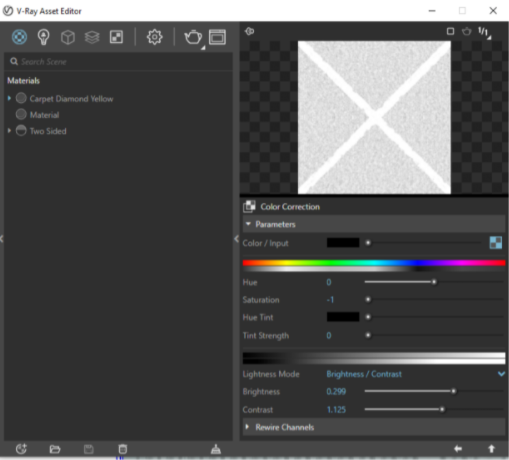Click the Hue Tint black swatch
This screenshot has height=460, width=509.
click(x=343, y=317)
